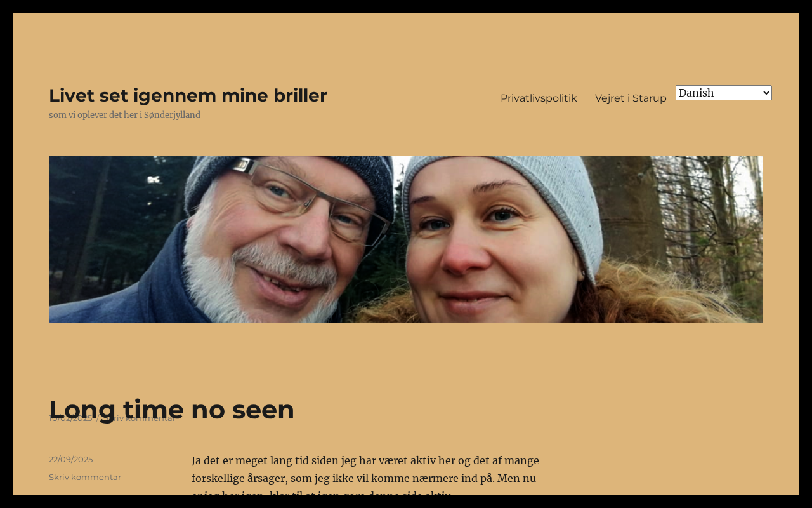Click the Skriv kommentar link behind the title

tap(140, 418)
